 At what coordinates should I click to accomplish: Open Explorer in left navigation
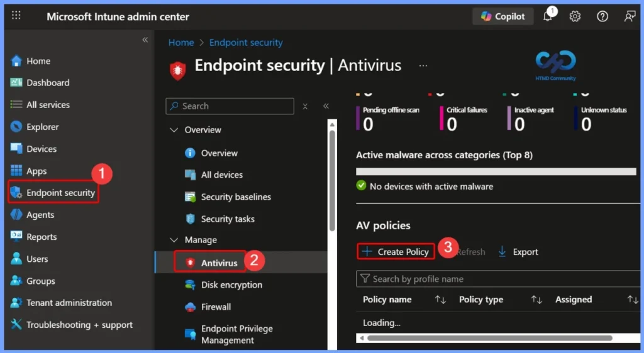[35, 127]
